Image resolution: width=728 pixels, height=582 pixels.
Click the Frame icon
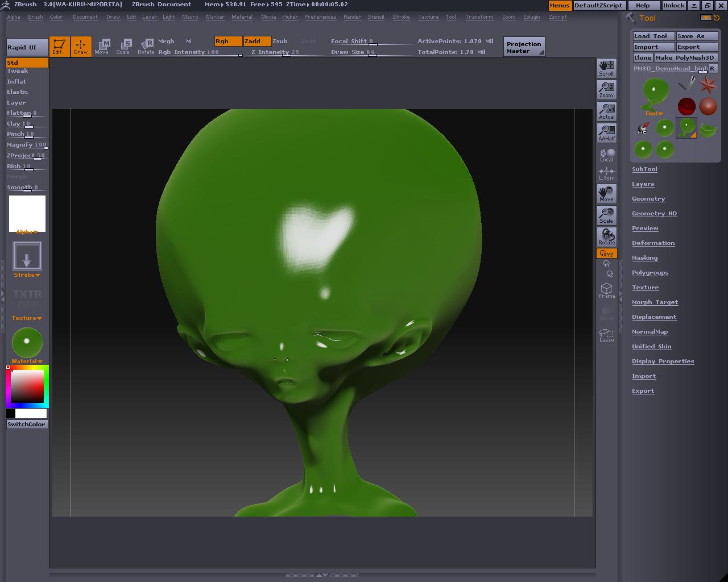606,290
